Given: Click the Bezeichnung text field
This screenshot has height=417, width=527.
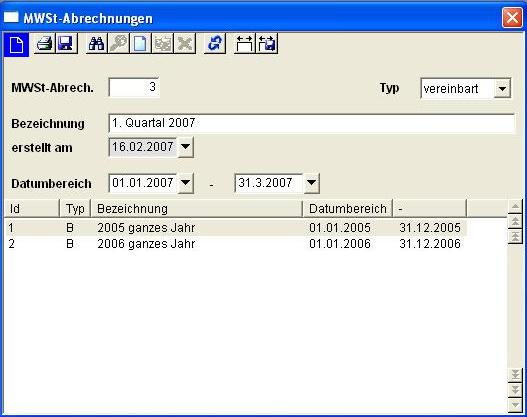Looking at the screenshot, I should (x=311, y=123).
